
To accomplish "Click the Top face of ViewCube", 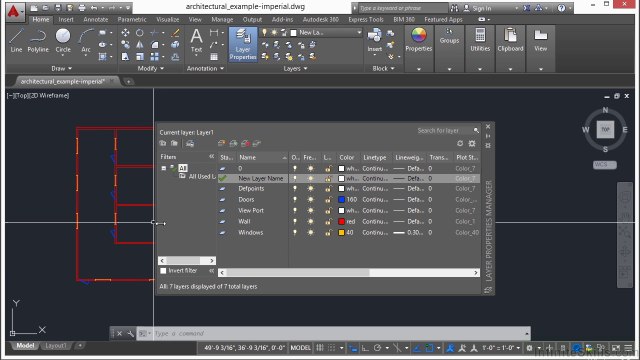I will pyautogui.click(x=605, y=129).
